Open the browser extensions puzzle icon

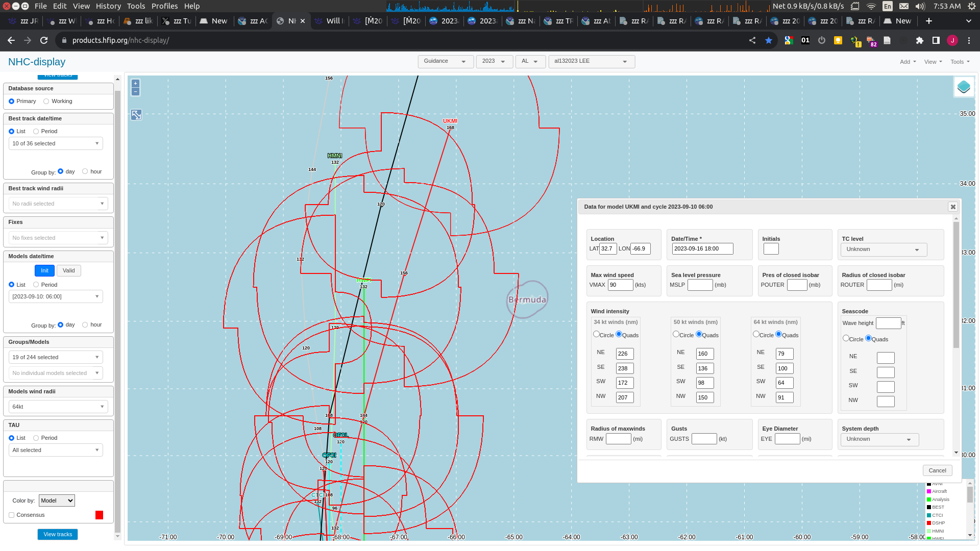click(920, 40)
